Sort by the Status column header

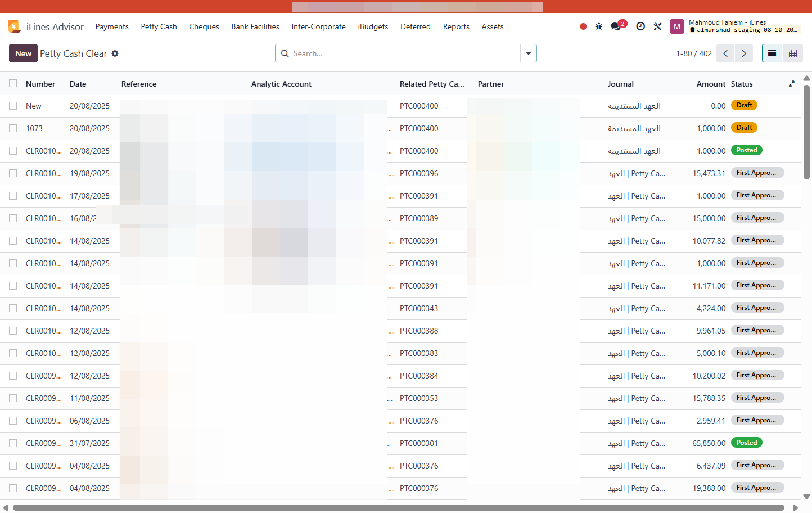742,84
